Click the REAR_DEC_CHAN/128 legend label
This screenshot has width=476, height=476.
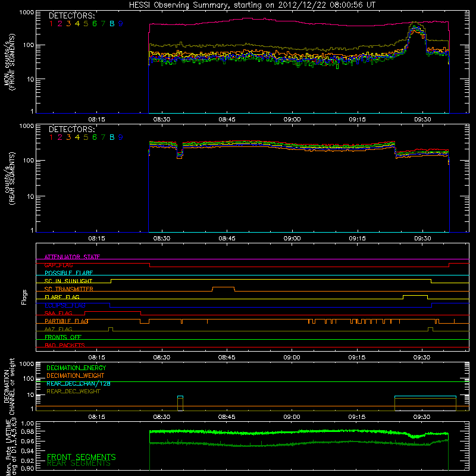(79, 383)
